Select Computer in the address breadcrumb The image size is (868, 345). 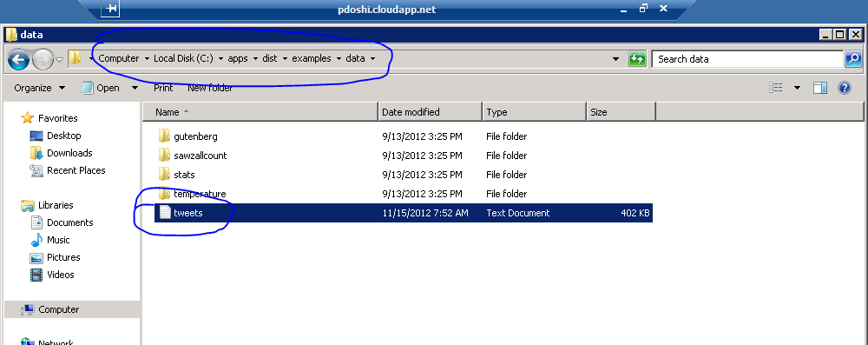point(118,58)
